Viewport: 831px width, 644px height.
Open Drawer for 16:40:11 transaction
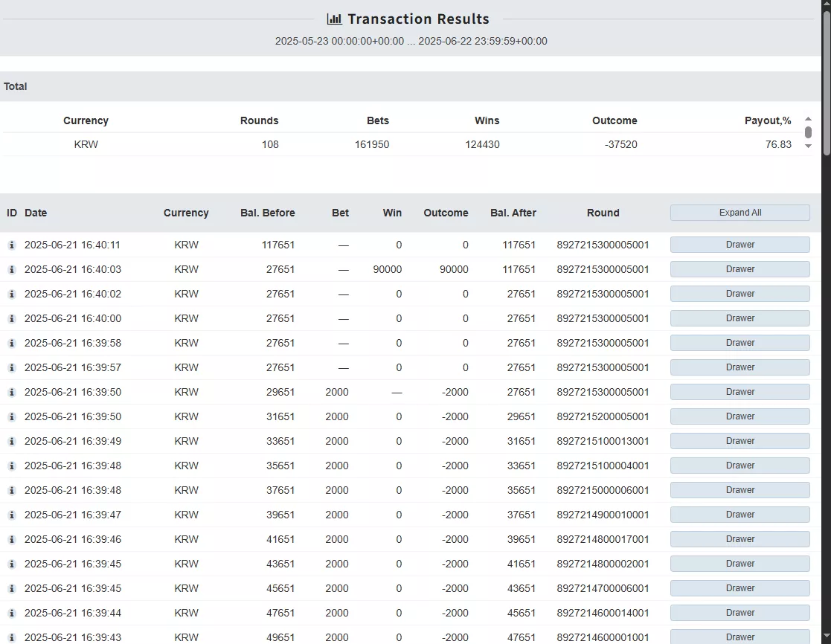click(739, 245)
